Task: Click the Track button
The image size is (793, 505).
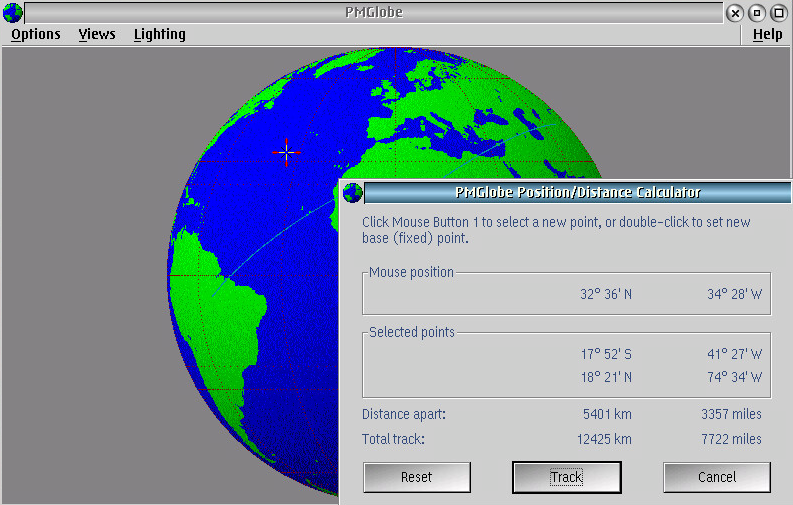Action: (x=566, y=477)
